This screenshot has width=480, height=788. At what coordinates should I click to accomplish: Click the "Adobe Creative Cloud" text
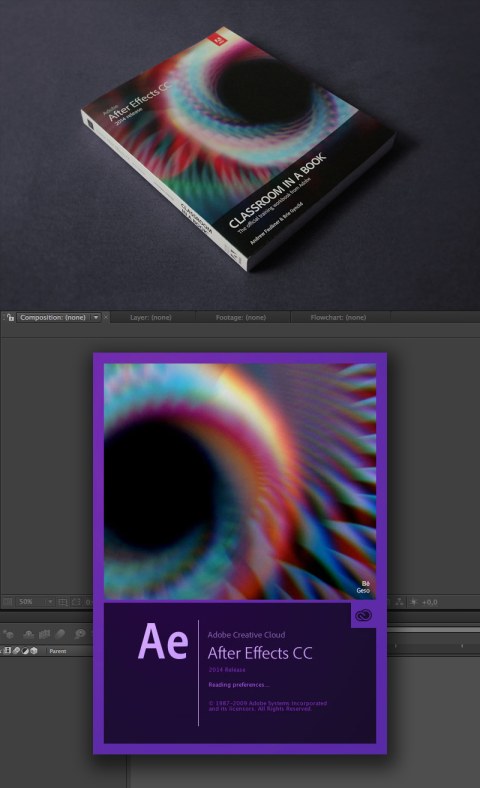(246, 635)
